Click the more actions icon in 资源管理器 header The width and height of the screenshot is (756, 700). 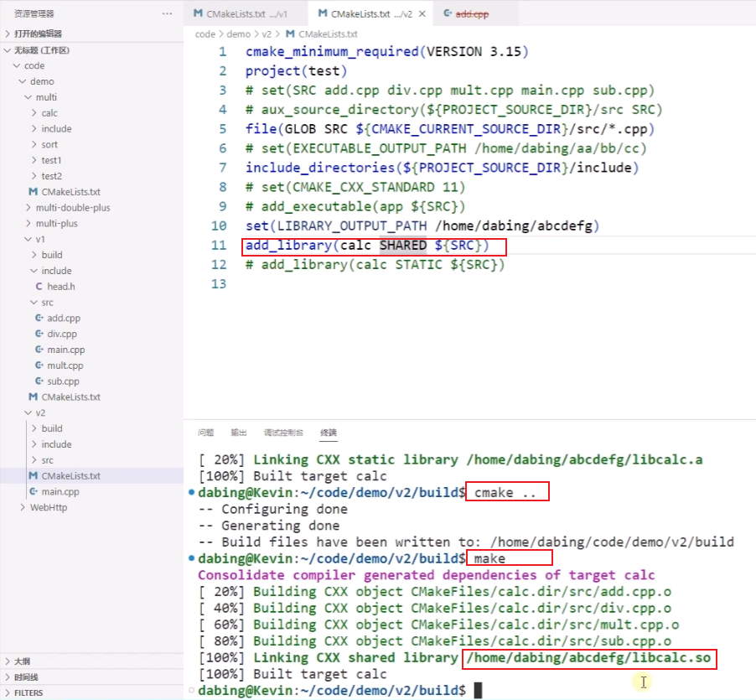coord(167,13)
